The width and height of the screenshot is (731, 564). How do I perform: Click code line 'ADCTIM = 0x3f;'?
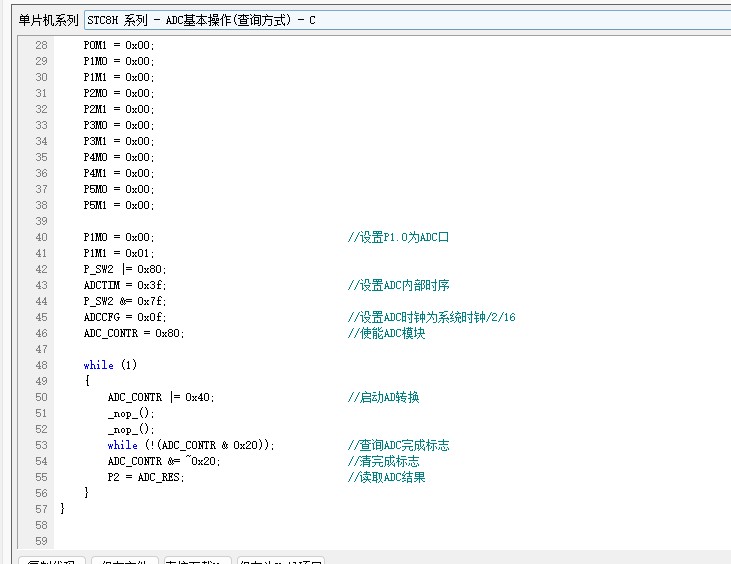125,285
